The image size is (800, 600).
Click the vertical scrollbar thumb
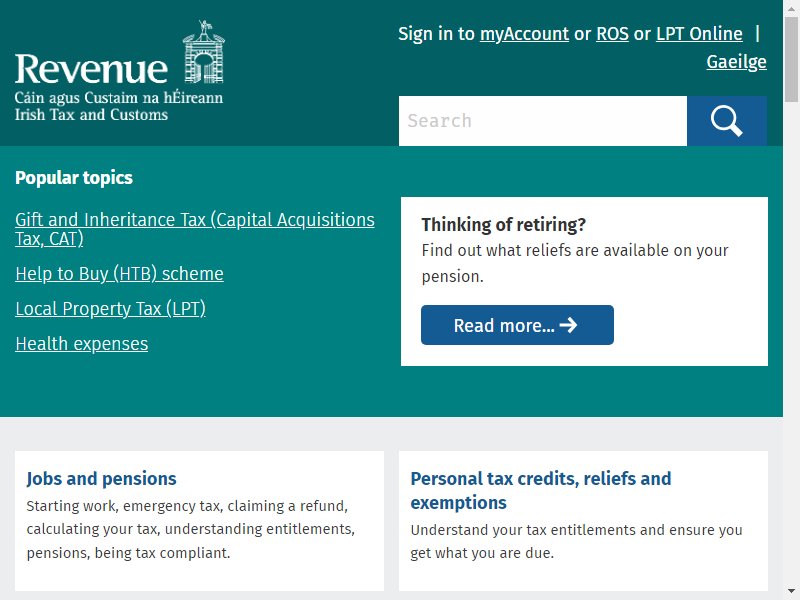[791, 60]
